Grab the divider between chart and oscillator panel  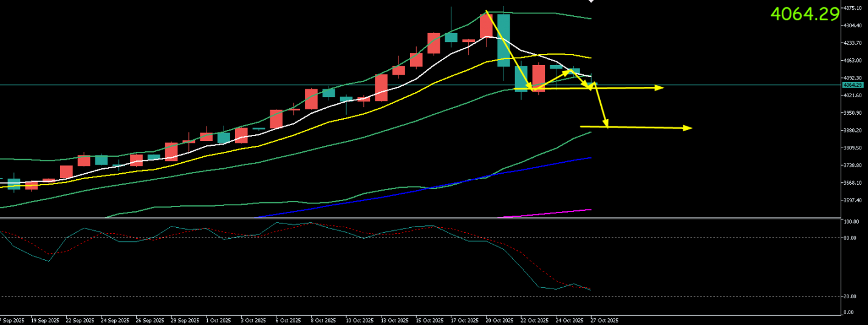click(419, 217)
